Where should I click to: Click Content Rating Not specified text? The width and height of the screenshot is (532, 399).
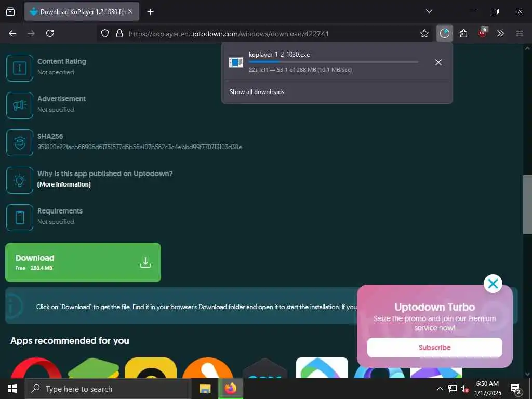(56, 72)
